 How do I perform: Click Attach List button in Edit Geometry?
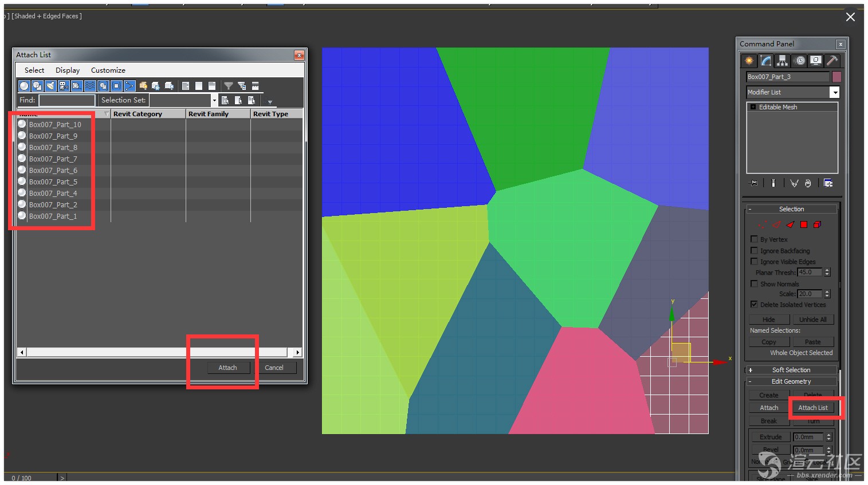click(813, 408)
